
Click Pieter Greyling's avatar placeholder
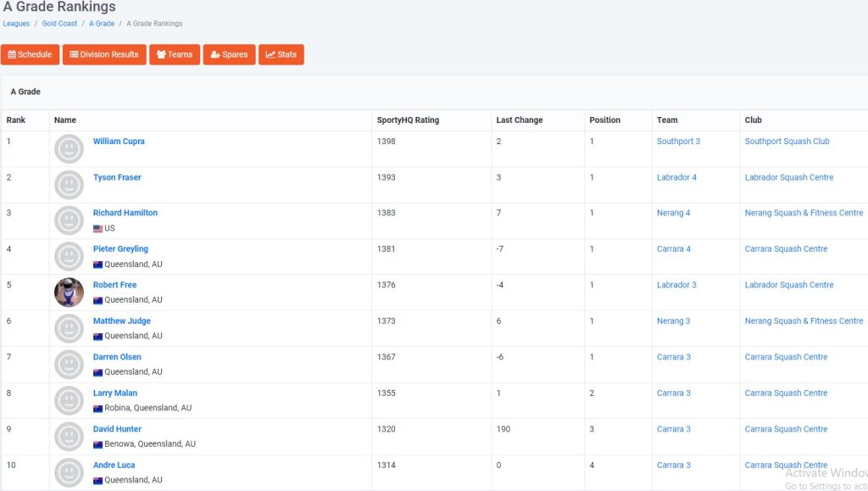coord(70,256)
